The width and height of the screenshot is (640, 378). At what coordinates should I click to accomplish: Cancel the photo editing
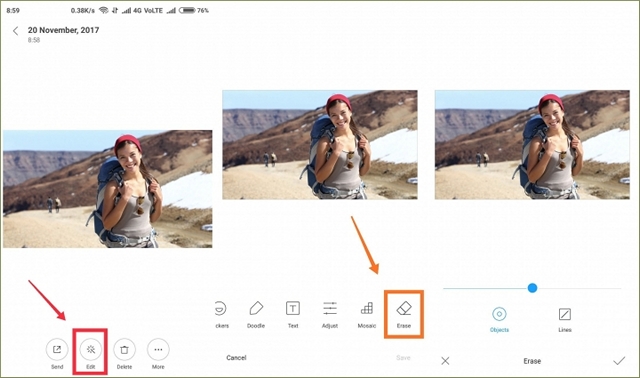[x=236, y=358]
